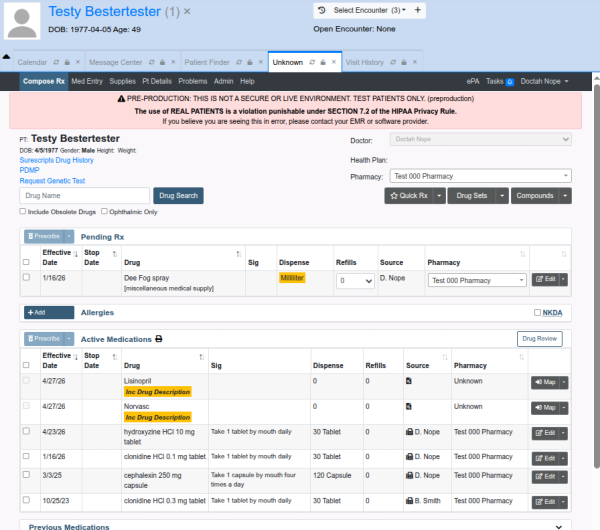Open the Pharmacy dropdown under Health Plan
Viewport: 600px width, 530px height.
481,176
